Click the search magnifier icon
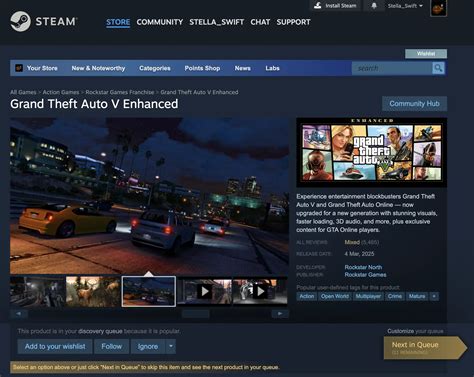The height and width of the screenshot is (377, 474). [x=438, y=68]
